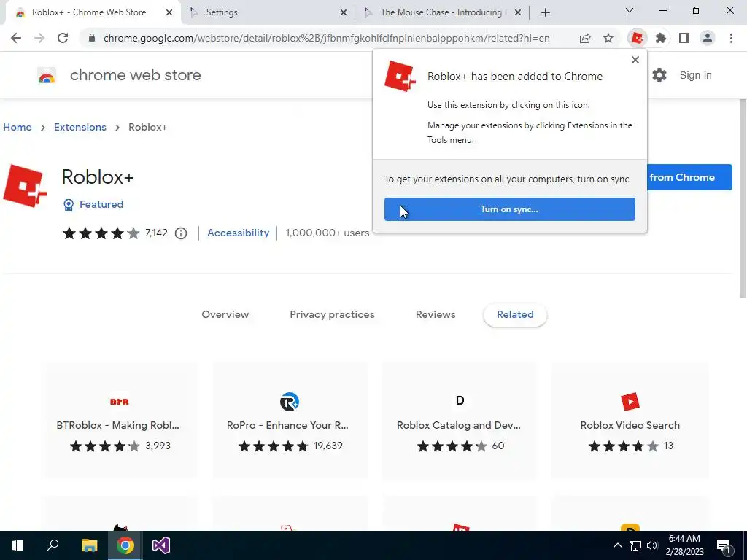Open Windows taskbar search

pyautogui.click(x=53, y=545)
